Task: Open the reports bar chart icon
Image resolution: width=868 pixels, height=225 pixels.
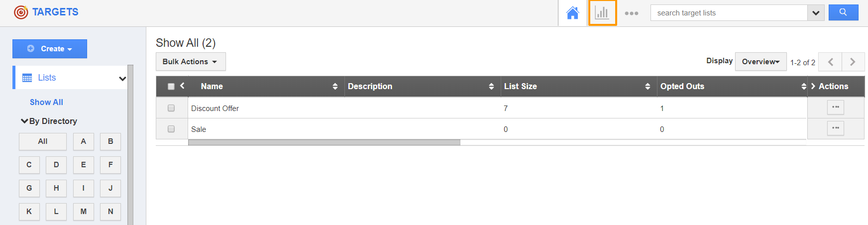Action: click(602, 13)
